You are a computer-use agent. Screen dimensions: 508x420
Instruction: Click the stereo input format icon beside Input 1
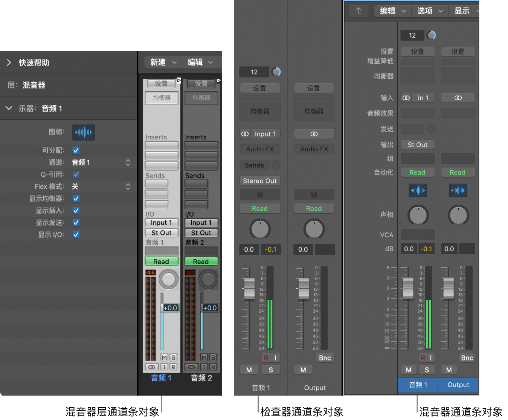(x=245, y=134)
